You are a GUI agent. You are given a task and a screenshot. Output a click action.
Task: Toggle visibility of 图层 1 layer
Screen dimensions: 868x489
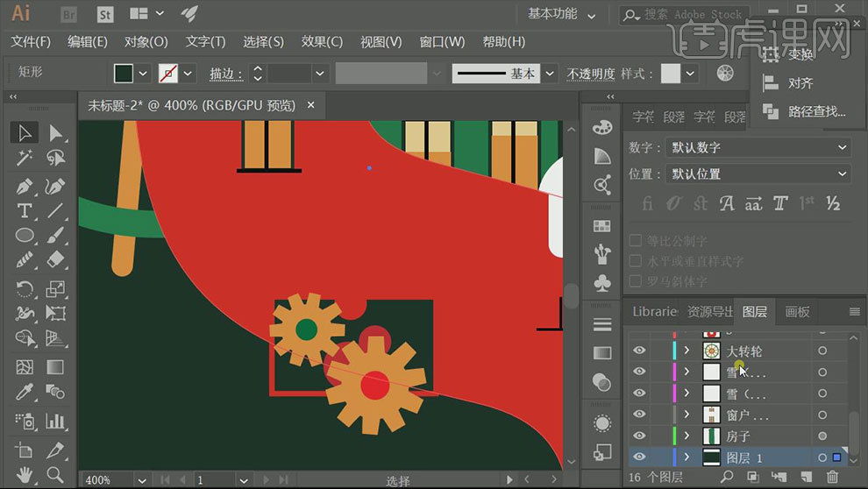point(639,457)
